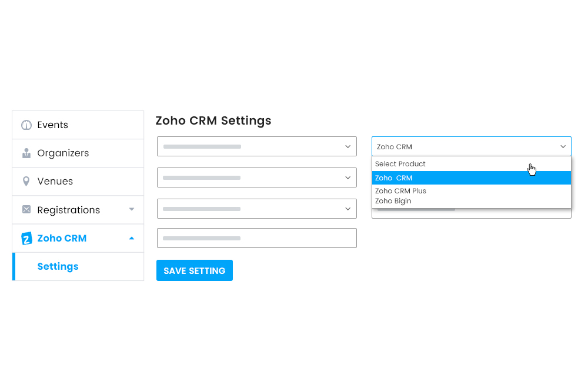This screenshot has height=392, width=588.
Task: Select the Settings item under Zoho CRM
Action: coord(58,266)
